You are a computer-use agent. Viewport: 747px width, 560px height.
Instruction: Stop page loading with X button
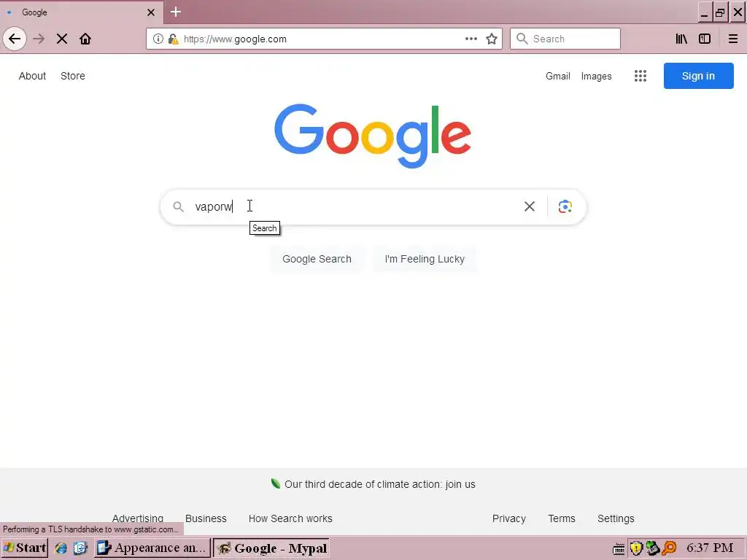62,39
